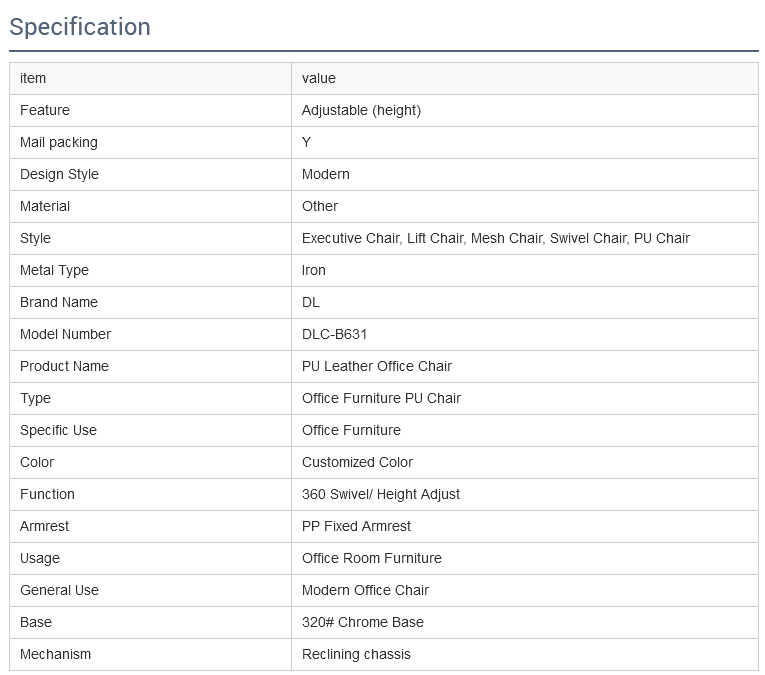Image resolution: width=765 pixels, height=675 pixels.
Task: Select the 'Adjustable (height)' value cell
Action: [361, 110]
